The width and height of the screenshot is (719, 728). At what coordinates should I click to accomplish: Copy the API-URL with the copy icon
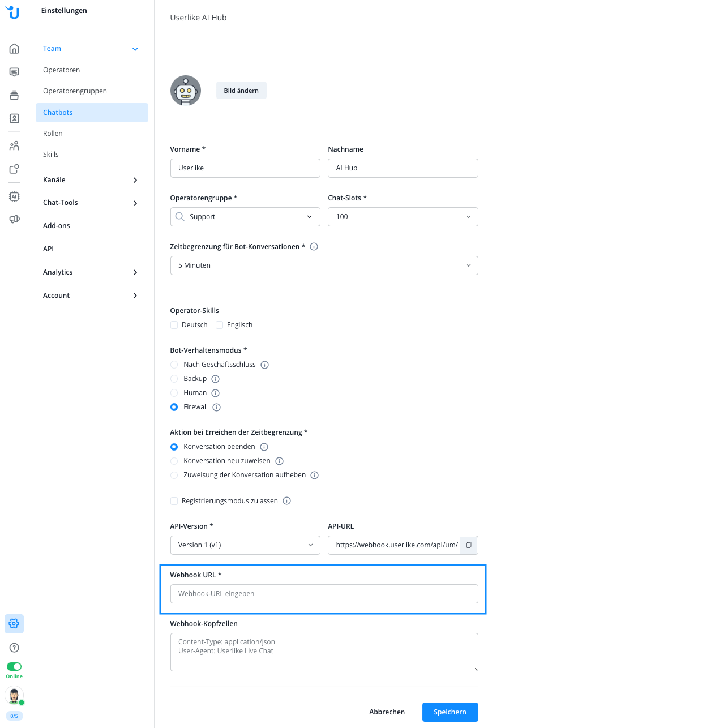469,545
